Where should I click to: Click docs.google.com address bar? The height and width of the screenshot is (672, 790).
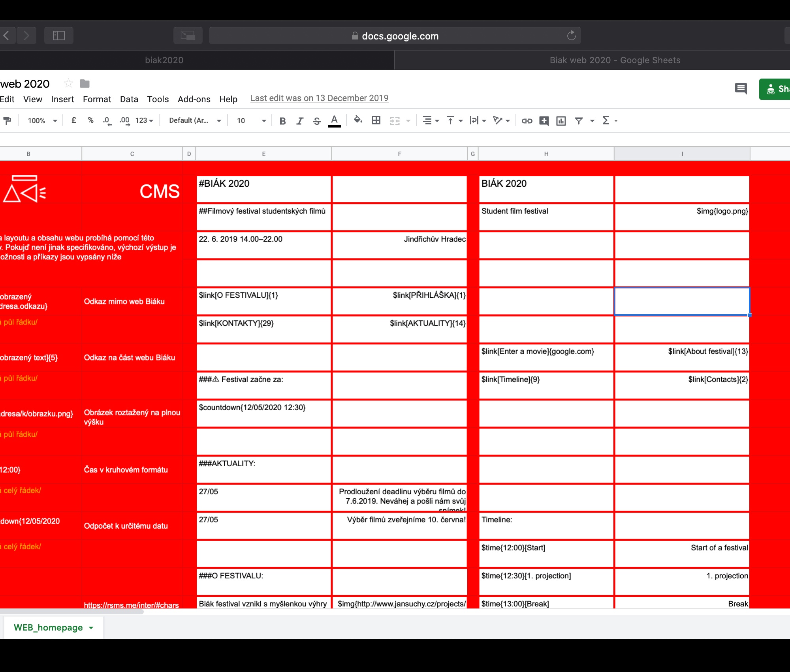(x=395, y=36)
